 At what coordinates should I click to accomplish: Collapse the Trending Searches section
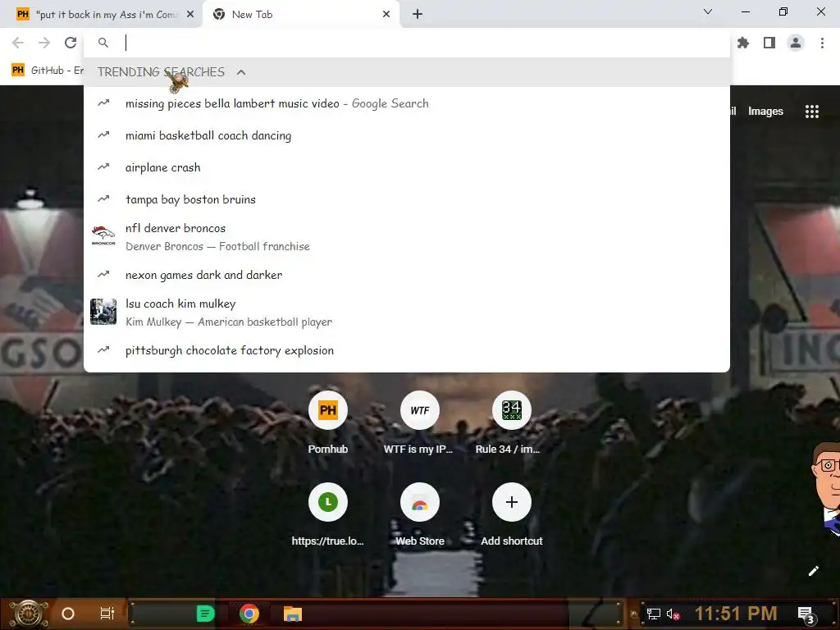click(x=241, y=72)
